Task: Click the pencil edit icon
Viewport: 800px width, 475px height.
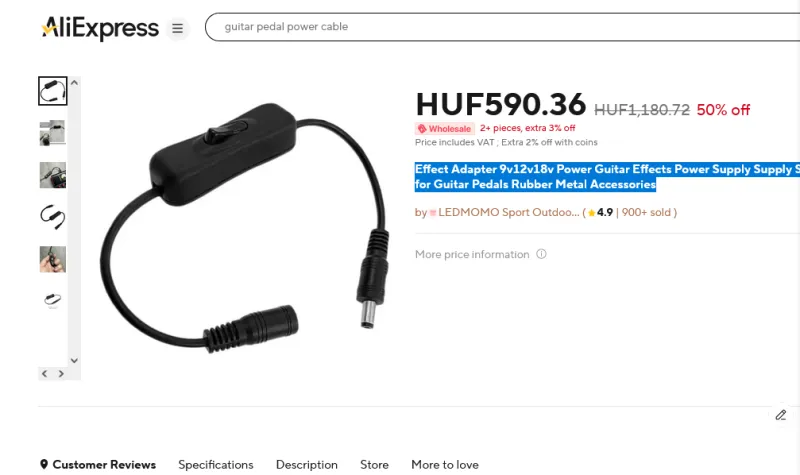Action: click(781, 415)
